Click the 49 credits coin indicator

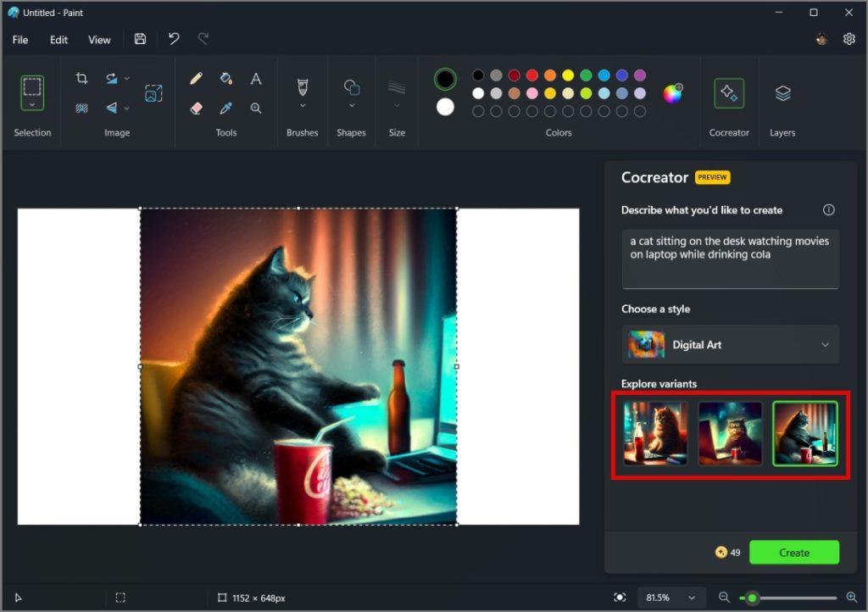click(727, 552)
